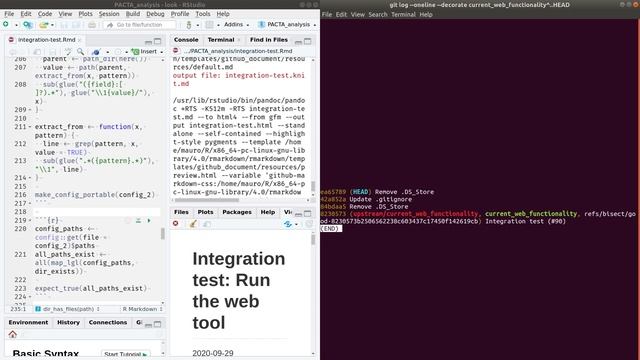This screenshot has width=640, height=360.
Task: Open RStudio Profile menu
Action: click(180, 14)
